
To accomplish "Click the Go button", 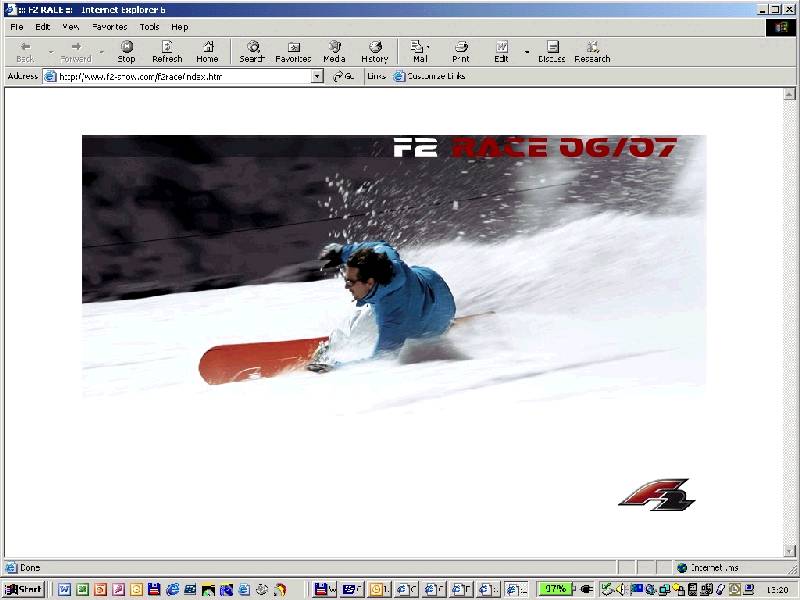I will coord(343,76).
